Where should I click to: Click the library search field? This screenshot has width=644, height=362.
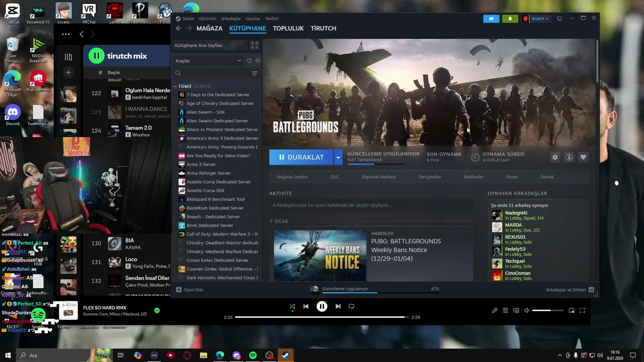[x=211, y=73]
